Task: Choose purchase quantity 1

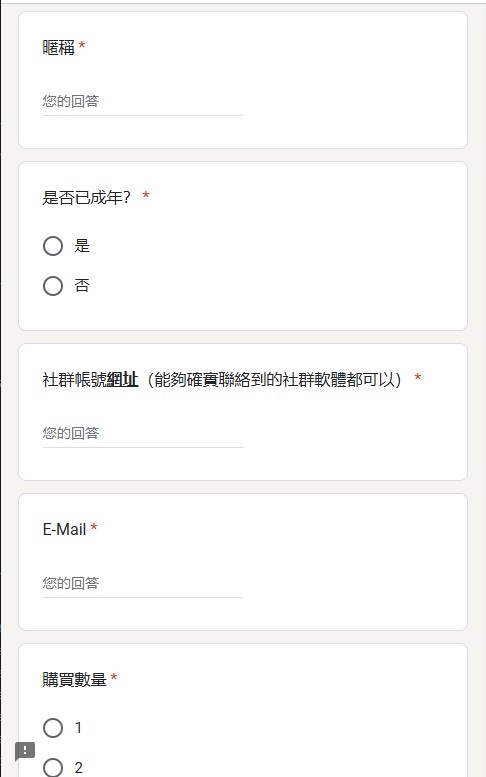Action: pos(53,728)
